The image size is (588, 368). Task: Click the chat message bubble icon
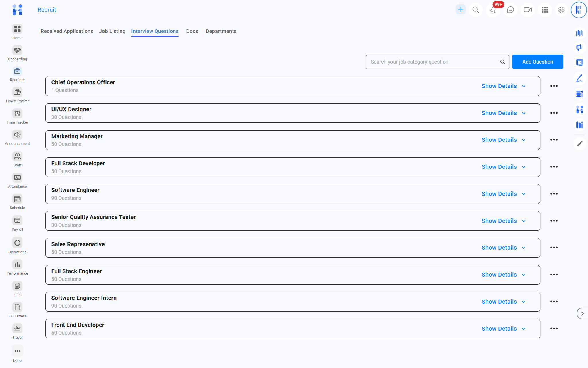[510, 10]
